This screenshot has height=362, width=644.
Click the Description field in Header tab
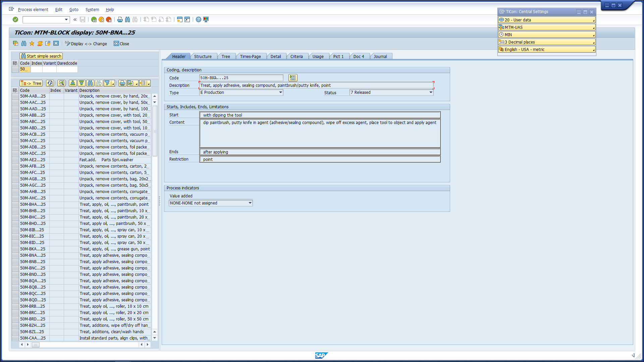(316, 85)
